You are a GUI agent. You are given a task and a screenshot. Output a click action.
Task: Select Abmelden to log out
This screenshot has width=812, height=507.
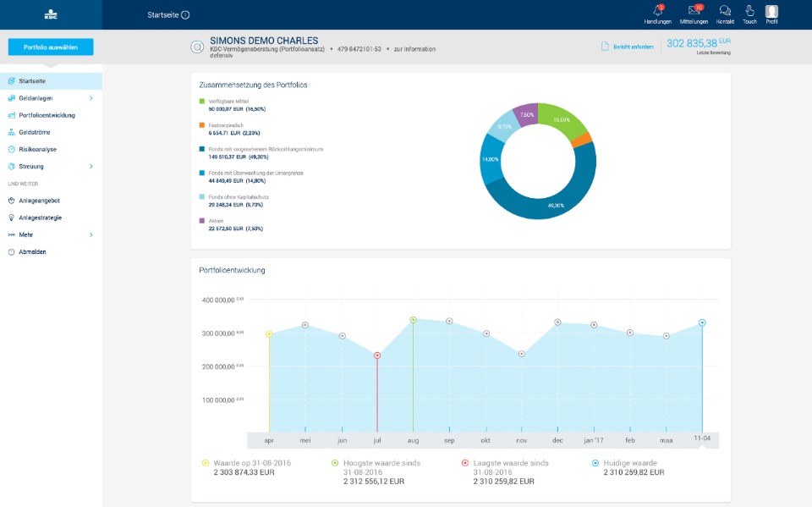[51, 252]
